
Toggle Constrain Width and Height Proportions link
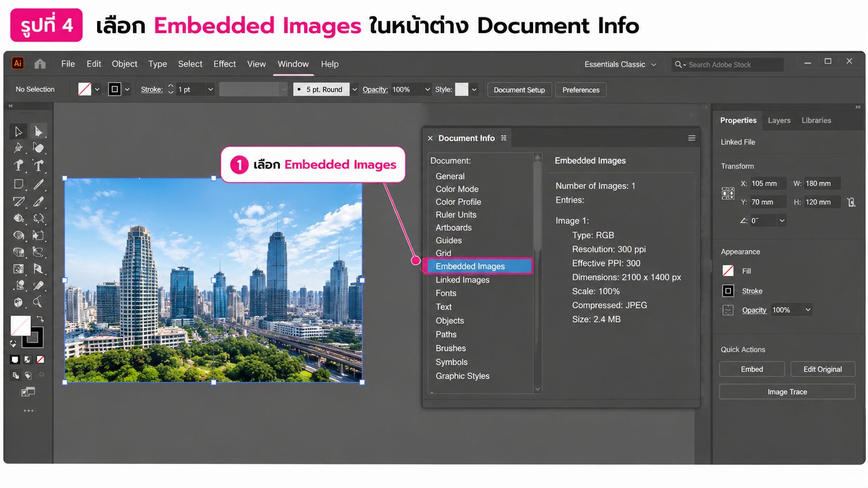pyautogui.click(x=851, y=202)
